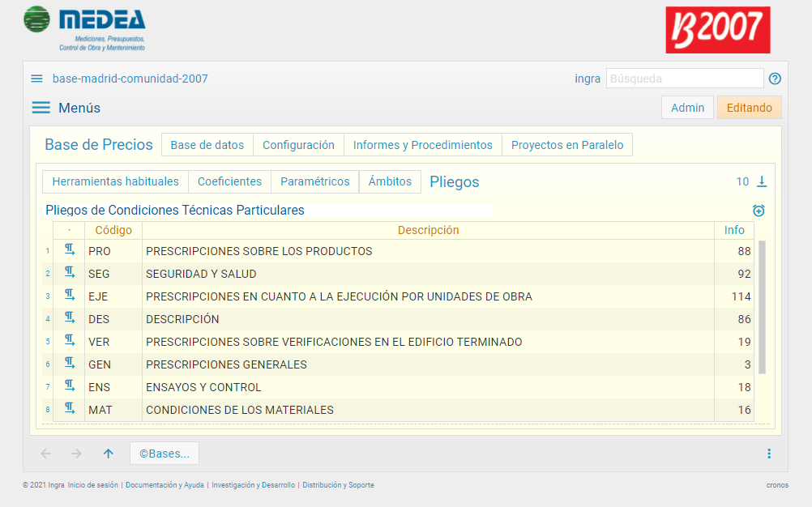Image resolution: width=812 pixels, height=507 pixels.
Task: Expand the Configuración menu
Action: pyautogui.click(x=298, y=145)
